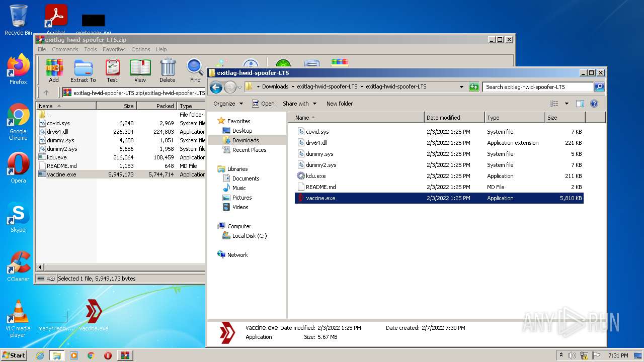Click the Open button in Explorer toolbar
Viewport: 644px width, 362px height.
point(263,104)
